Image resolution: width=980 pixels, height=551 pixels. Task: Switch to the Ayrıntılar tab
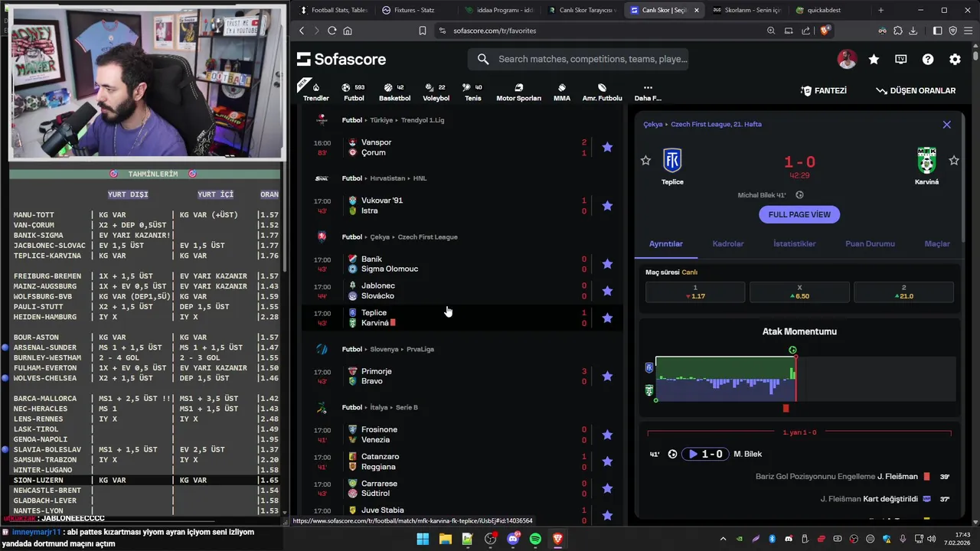tap(666, 243)
